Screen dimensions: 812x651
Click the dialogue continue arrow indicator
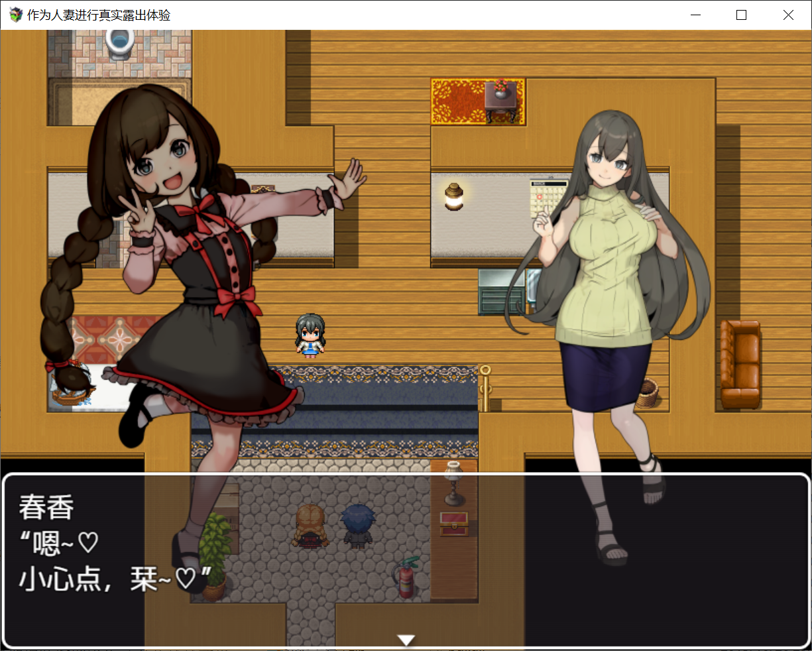tap(406, 640)
